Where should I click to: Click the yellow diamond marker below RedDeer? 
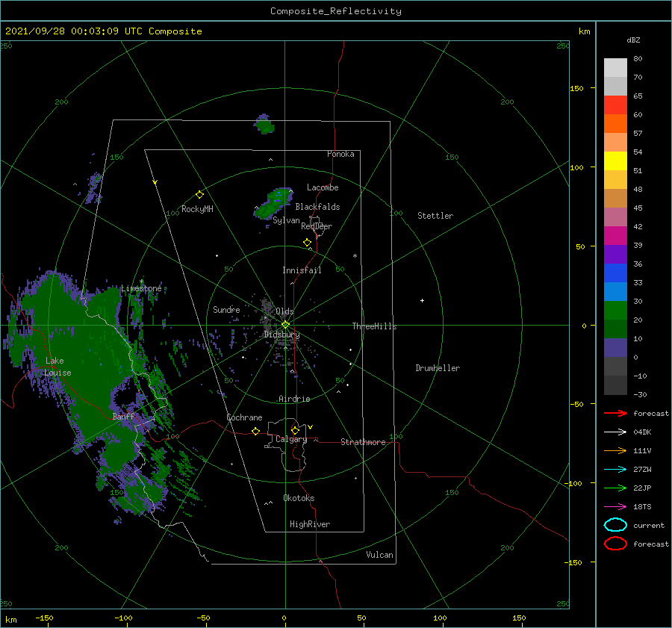tap(307, 243)
